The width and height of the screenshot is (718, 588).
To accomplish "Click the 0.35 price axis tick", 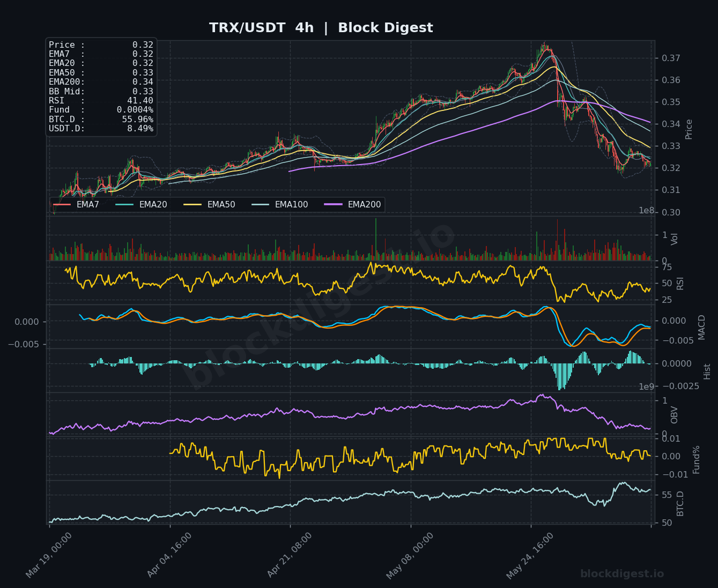I will click(x=671, y=102).
